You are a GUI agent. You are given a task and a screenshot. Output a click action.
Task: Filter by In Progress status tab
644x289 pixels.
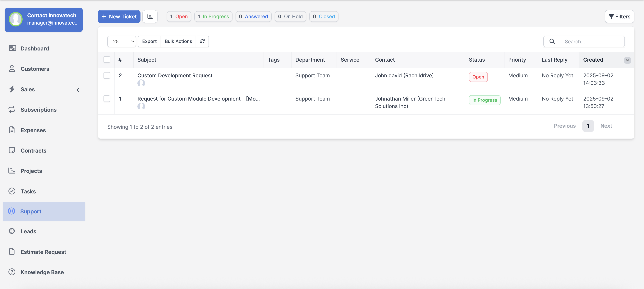(213, 17)
